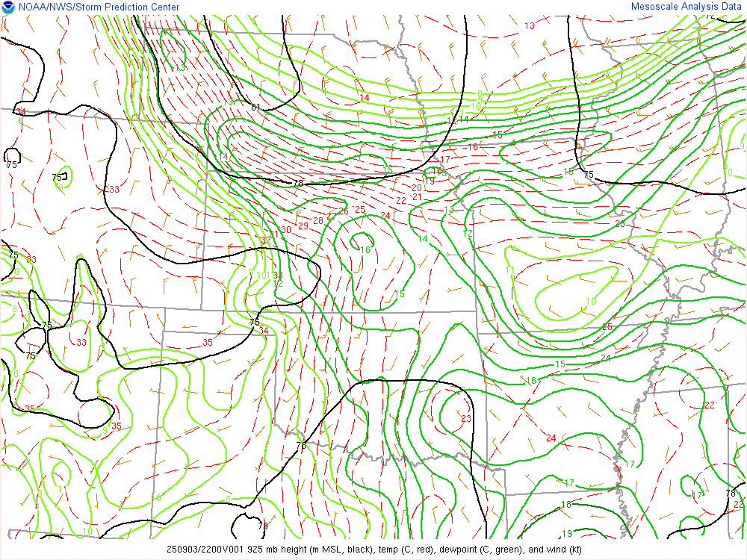This screenshot has height=560, width=747.
Task: Click the red 29 temperature label
Action: point(303,225)
